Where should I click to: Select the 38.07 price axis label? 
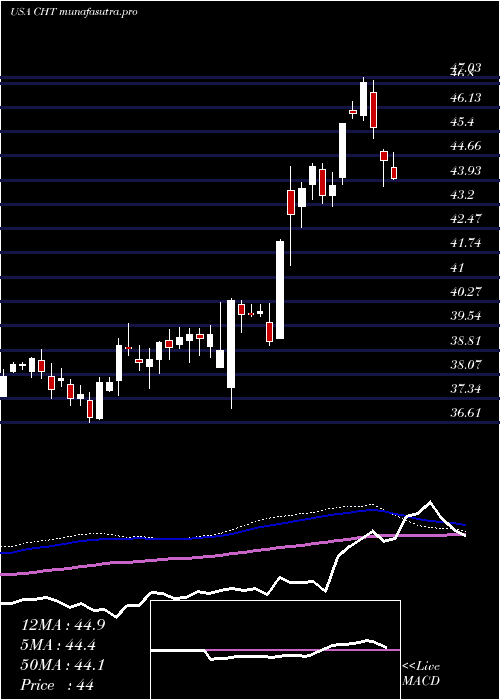pos(466,364)
